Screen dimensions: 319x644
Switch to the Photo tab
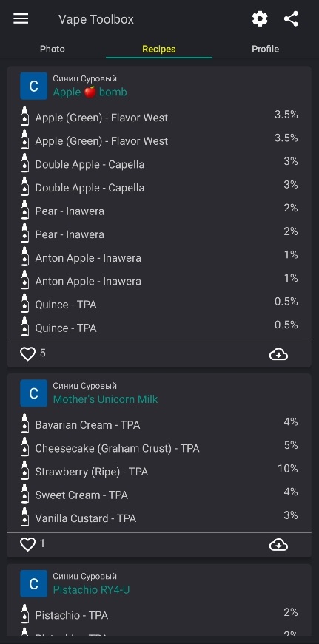point(53,49)
